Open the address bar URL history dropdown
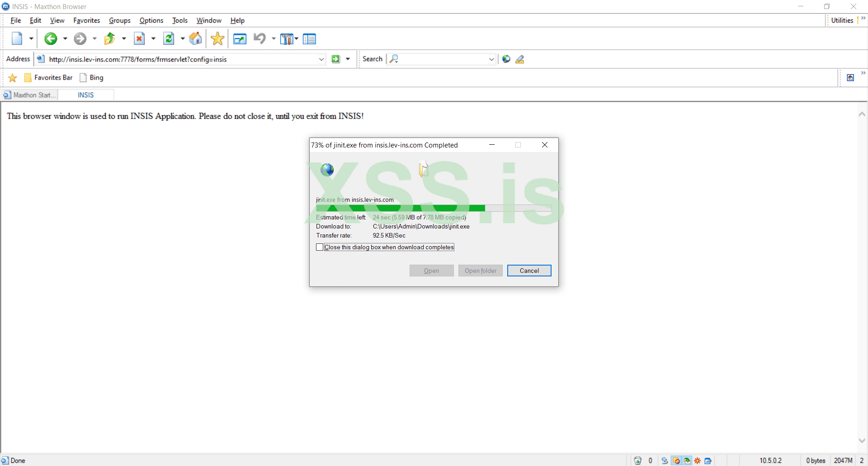This screenshot has height=466, width=868. click(321, 59)
